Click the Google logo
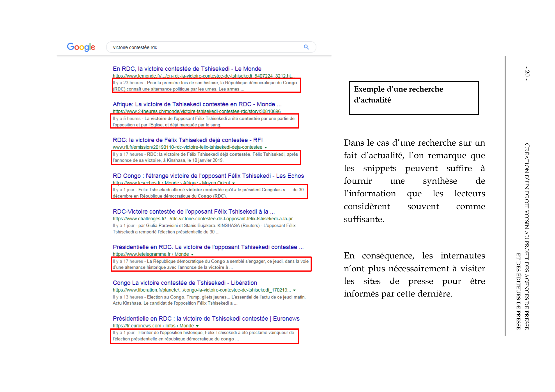Viewport: 555px width, 392px height. click(x=81, y=47)
